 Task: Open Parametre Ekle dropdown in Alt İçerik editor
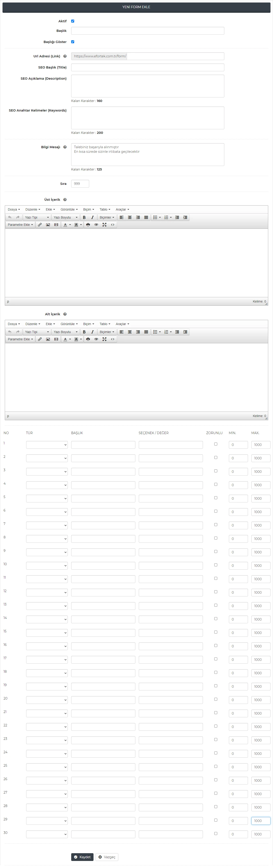tap(20, 339)
